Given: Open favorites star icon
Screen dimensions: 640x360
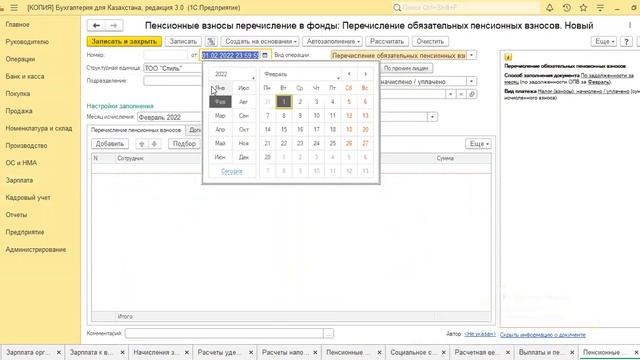Looking at the screenshot, I should [x=583, y=8].
